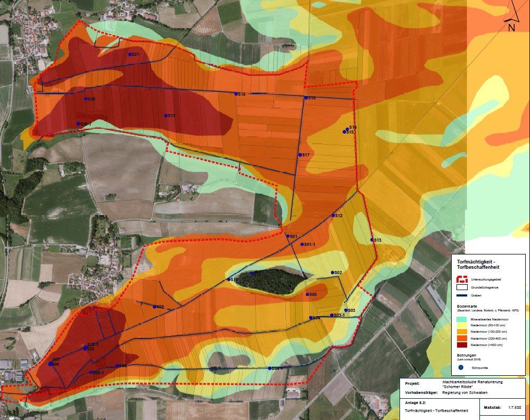Click the Vorhabensträger: label
530x420 pixels.
421,393
